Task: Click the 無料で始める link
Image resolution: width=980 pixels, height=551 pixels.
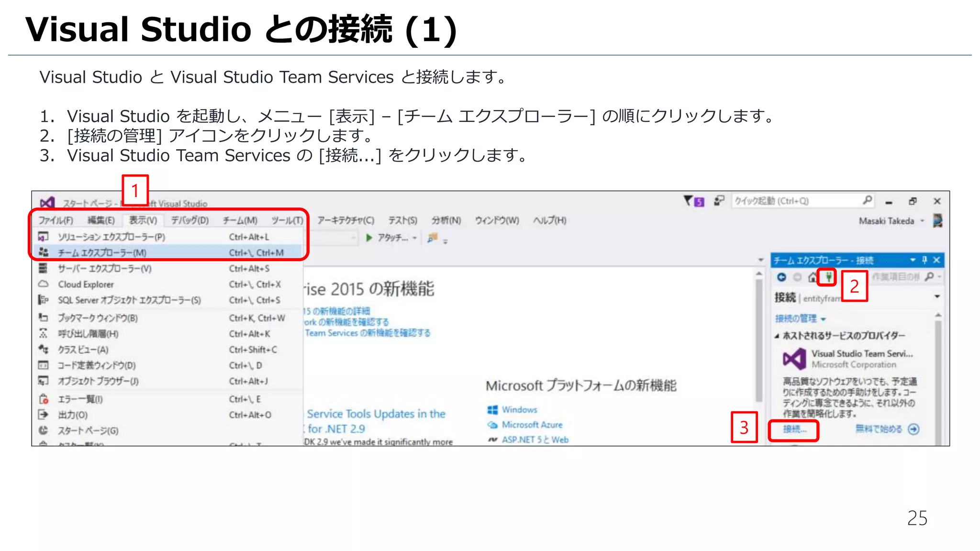Action: coord(879,429)
